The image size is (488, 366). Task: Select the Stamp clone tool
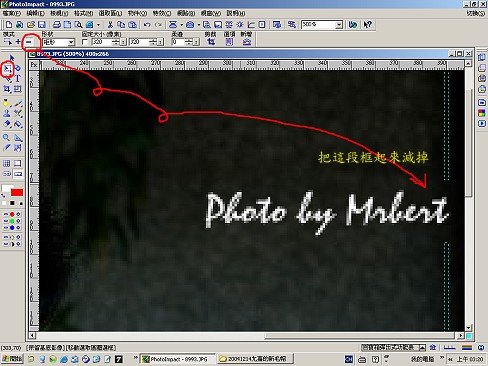tap(7, 113)
